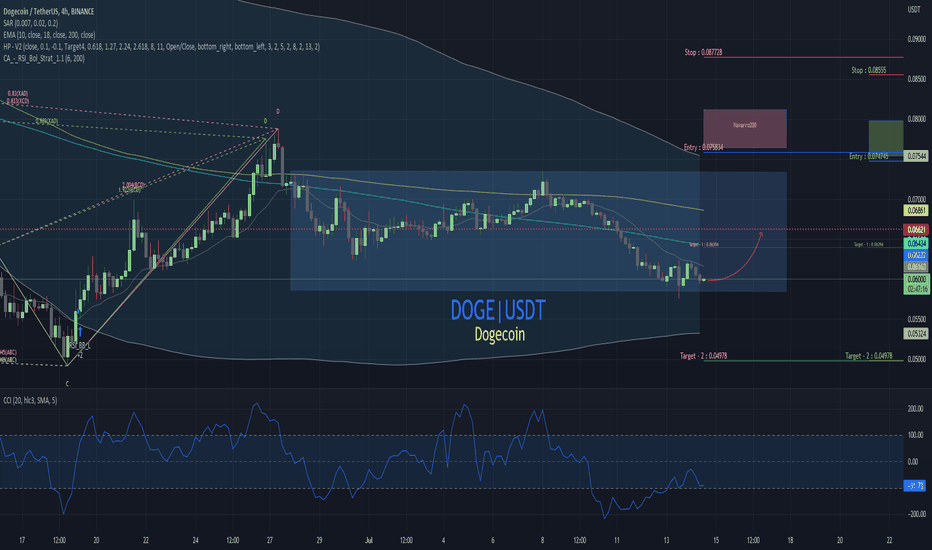
Task: Click the 11 date on time axis
Action: pyautogui.click(x=616, y=540)
